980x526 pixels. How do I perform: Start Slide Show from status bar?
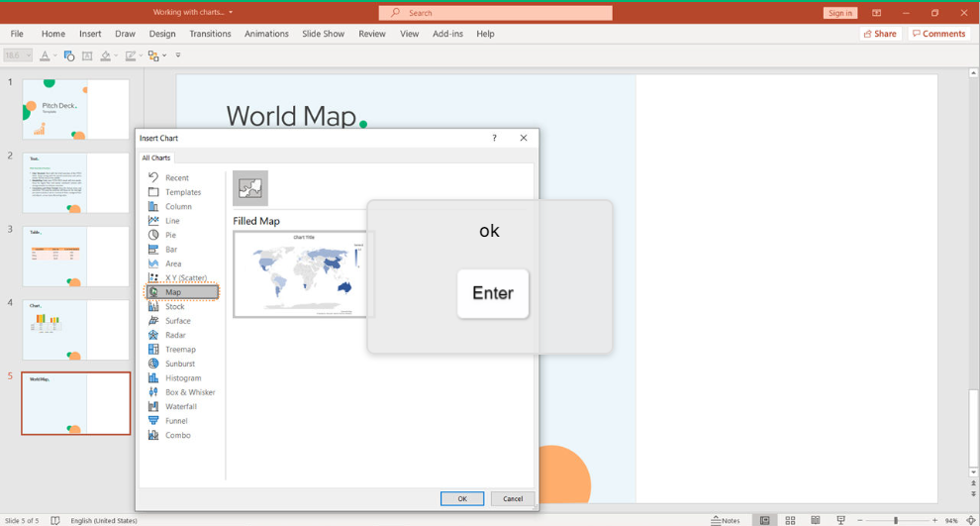841,520
